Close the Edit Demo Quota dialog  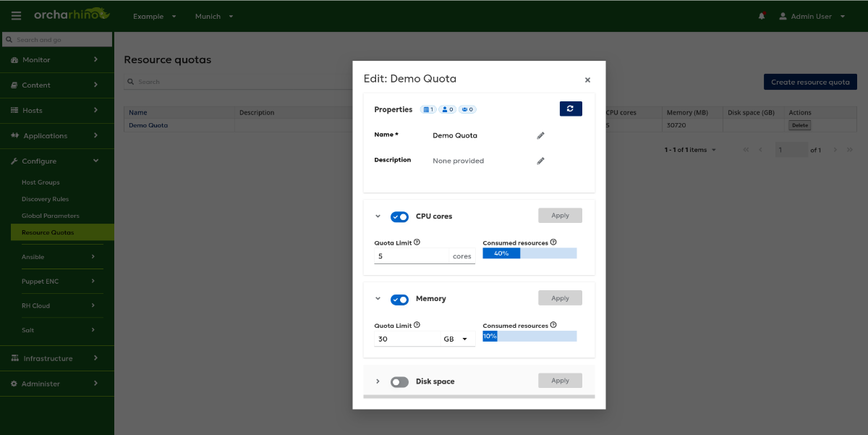[587, 80]
